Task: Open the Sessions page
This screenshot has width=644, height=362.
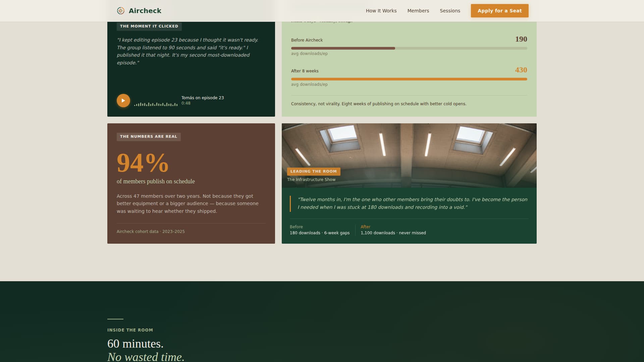Action: (x=450, y=10)
